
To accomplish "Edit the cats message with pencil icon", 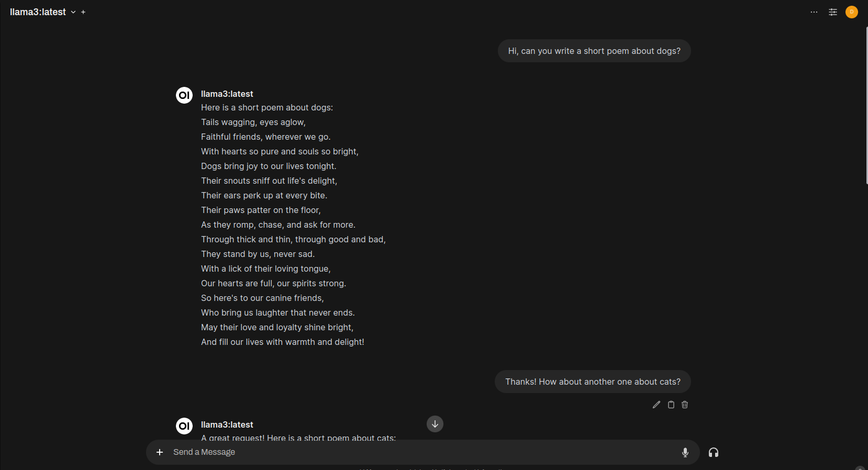I will [656, 405].
